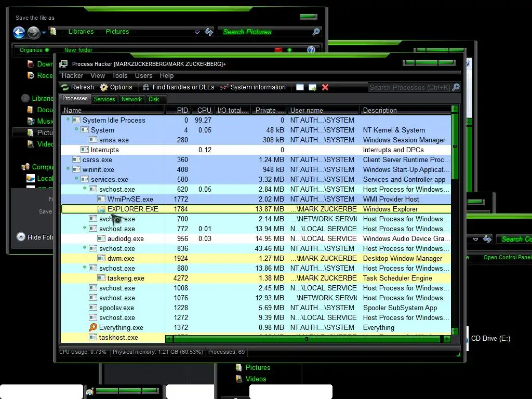
Task: Open Options from the toolbar
Action: pyautogui.click(x=116, y=87)
